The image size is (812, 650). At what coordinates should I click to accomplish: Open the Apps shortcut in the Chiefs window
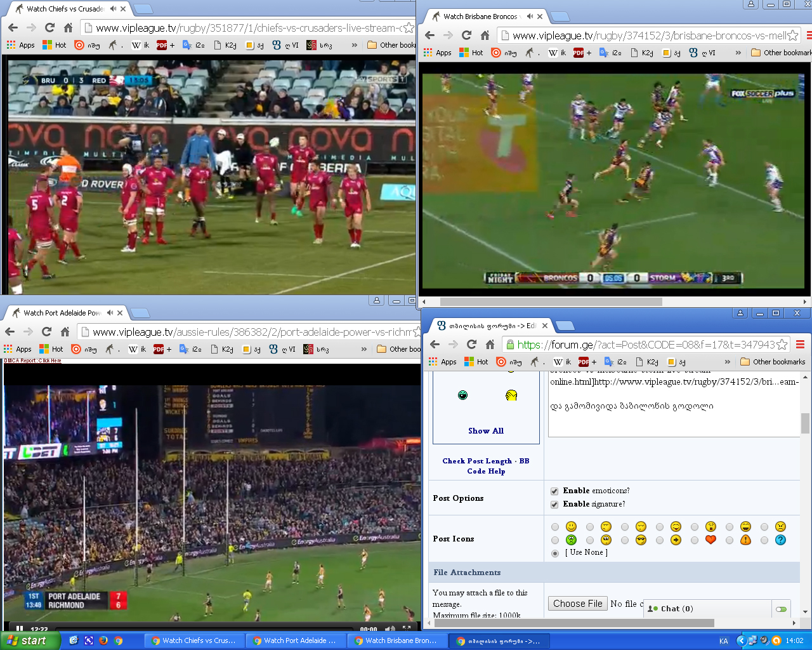(x=20, y=45)
